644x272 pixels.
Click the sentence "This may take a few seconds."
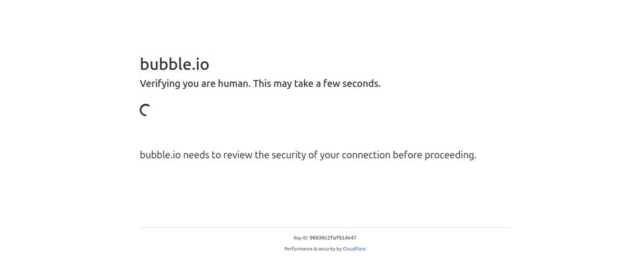317,84
